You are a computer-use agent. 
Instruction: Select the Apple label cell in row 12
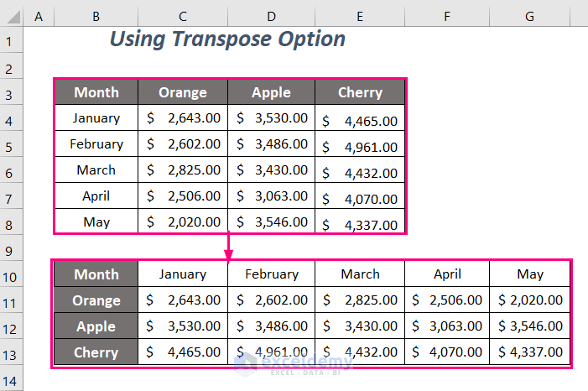[x=96, y=326]
